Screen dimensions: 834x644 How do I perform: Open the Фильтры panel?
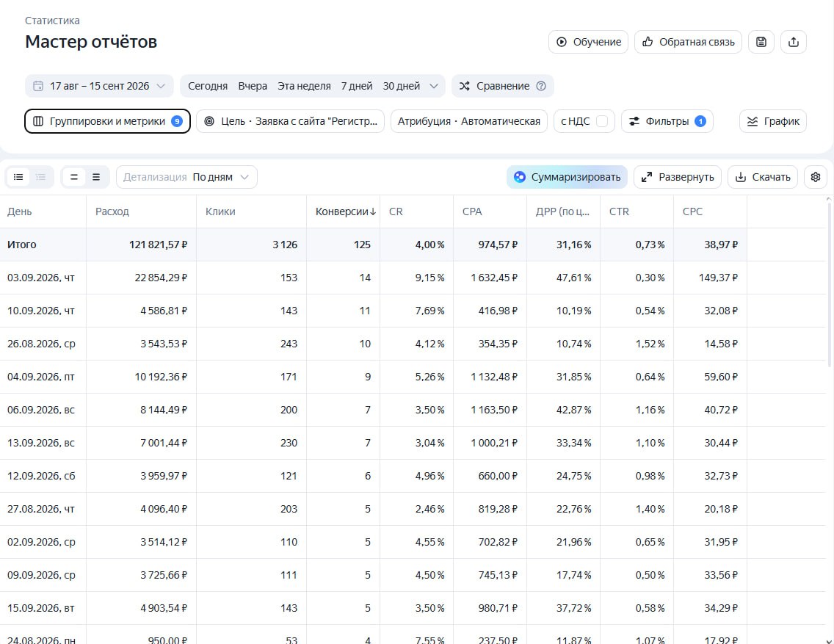(667, 121)
